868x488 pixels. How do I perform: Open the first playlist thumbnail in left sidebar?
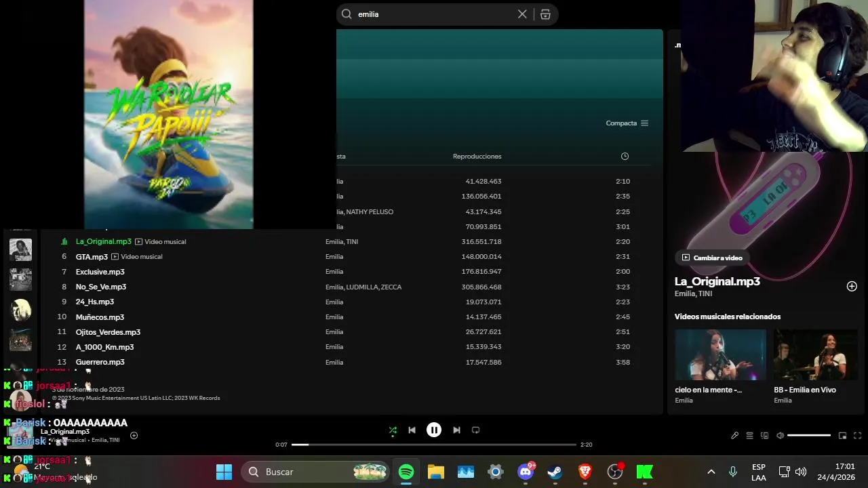[20, 249]
